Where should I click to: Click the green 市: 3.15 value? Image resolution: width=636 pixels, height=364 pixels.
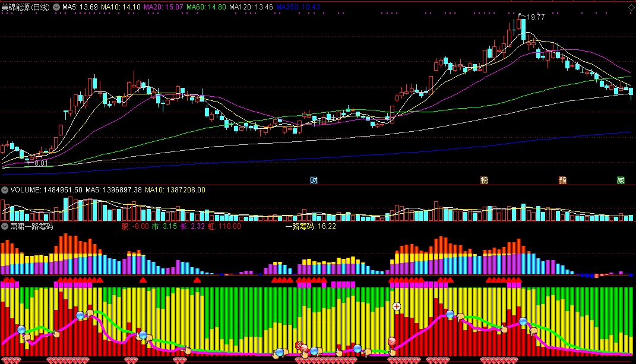[164, 226]
